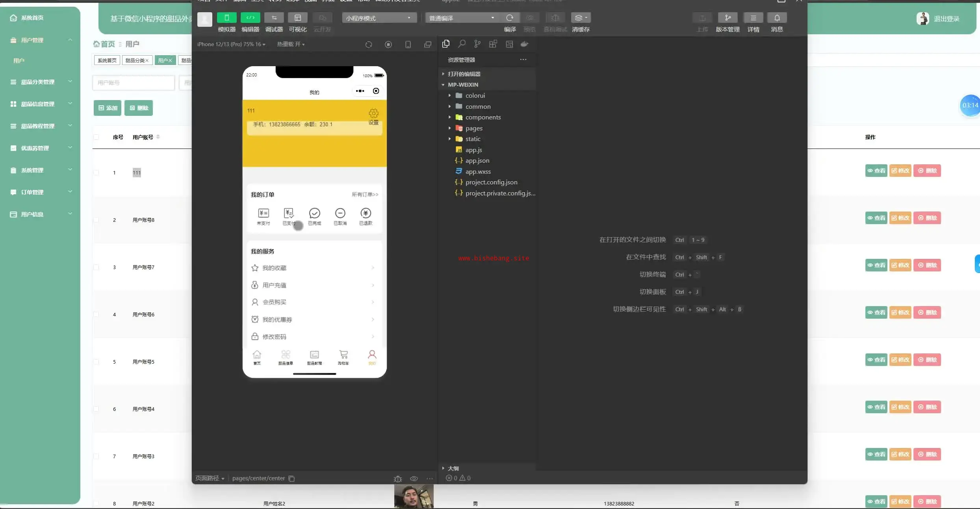The width and height of the screenshot is (980, 509).
Task: Click the Simulator (模拟器) toolbar icon
Action: pyautogui.click(x=226, y=18)
